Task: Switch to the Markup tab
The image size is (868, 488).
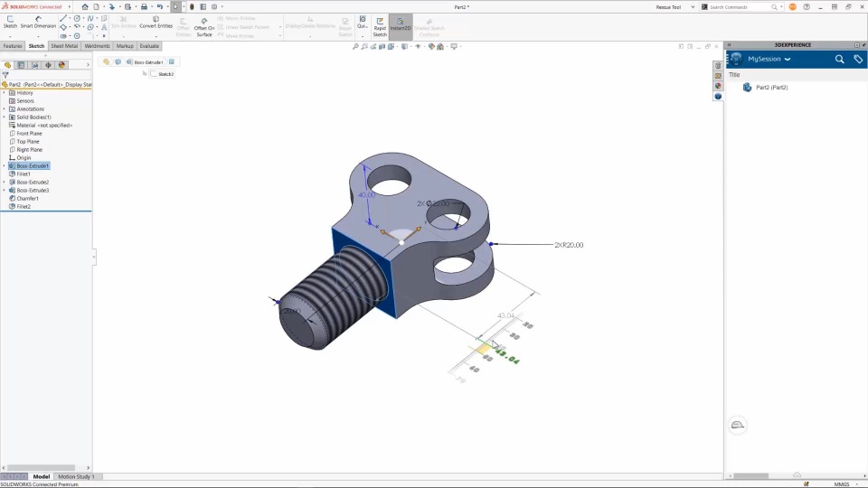Action: click(x=125, y=46)
